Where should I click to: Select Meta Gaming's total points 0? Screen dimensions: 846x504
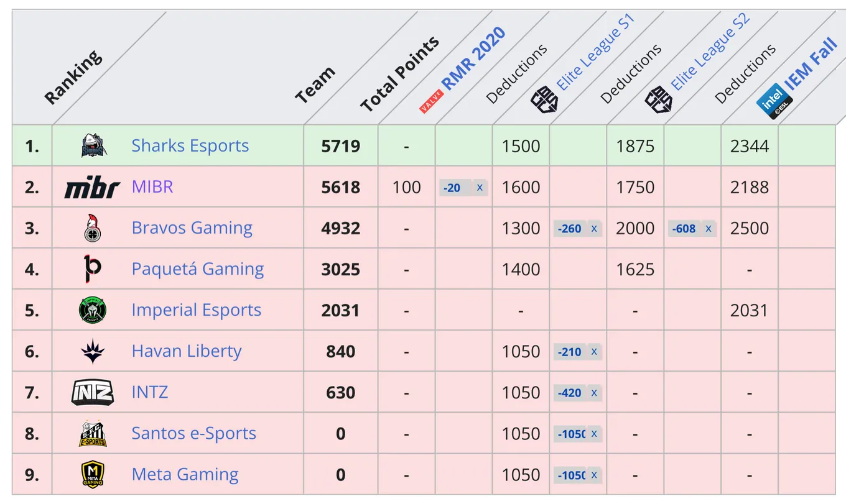pos(341,474)
